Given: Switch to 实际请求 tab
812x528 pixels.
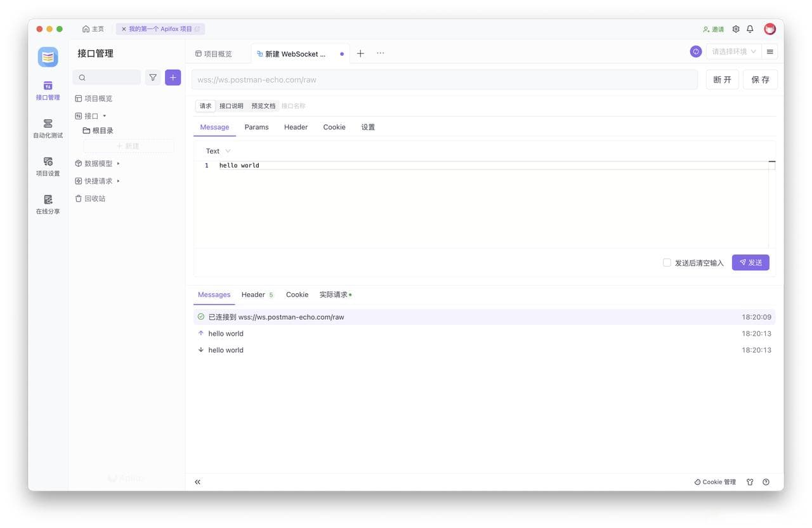Looking at the screenshot, I should pos(335,294).
